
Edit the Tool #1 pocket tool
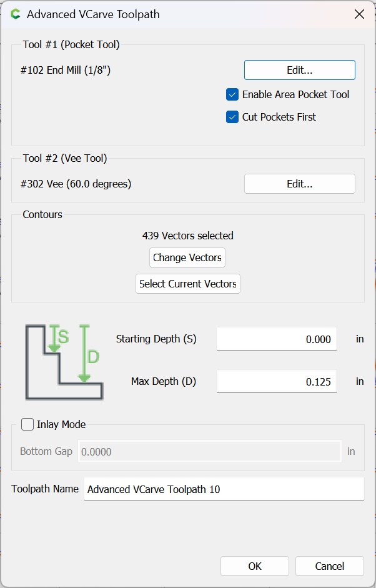(x=299, y=70)
